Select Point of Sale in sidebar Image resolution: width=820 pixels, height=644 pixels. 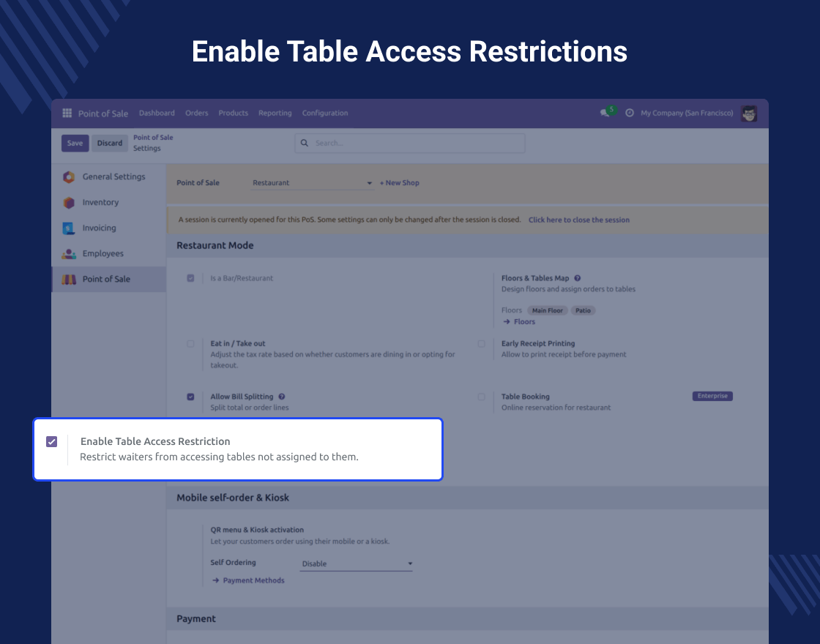(x=109, y=279)
